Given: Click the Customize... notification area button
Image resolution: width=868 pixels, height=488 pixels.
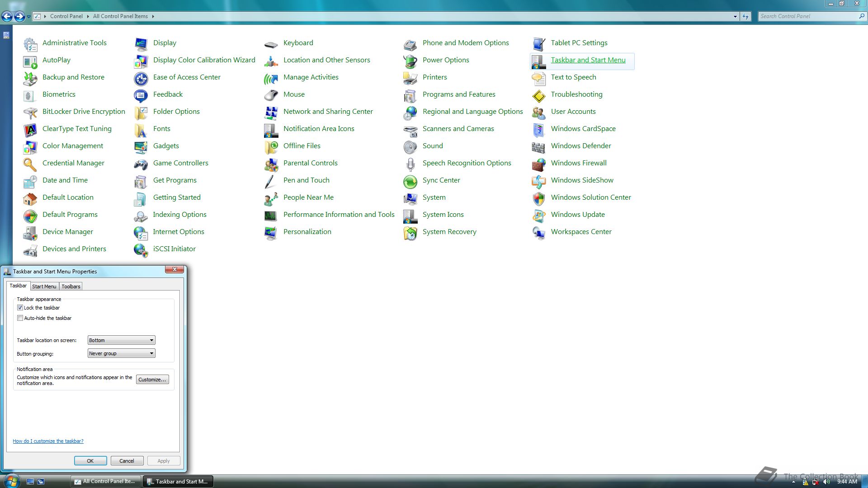Looking at the screenshot, I should pos(152,380).
